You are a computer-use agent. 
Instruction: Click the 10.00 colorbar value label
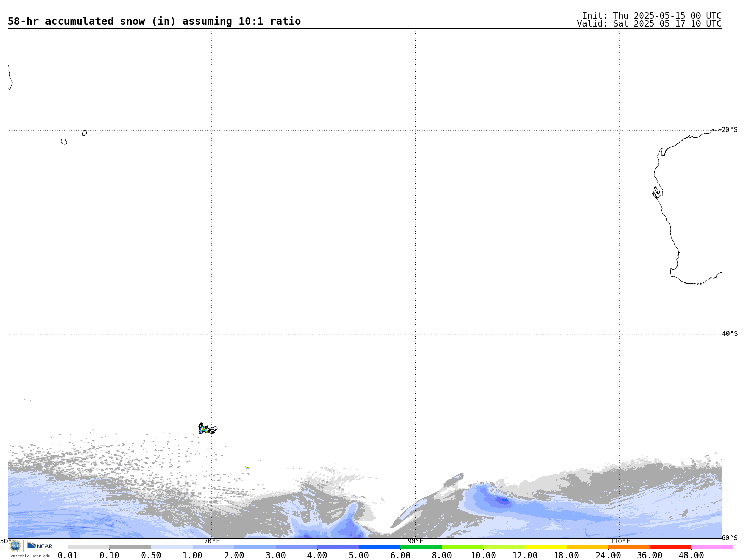click(x=483, y=556)
